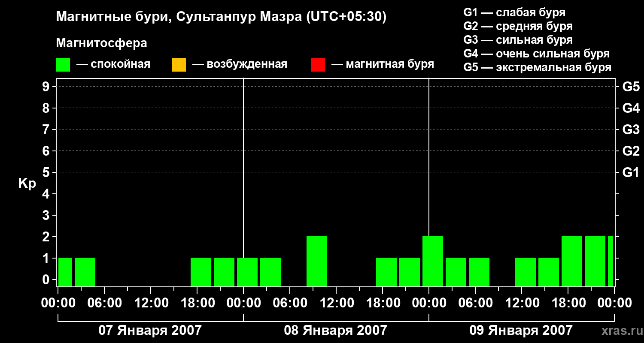
Task: Click the "Kp" axis title
Action: (27, 184)
